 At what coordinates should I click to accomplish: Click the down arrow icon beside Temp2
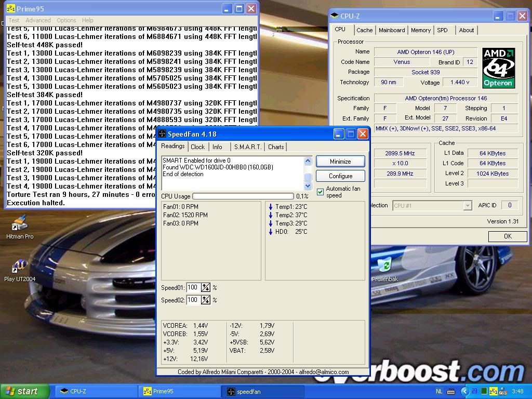(x=270, y=215)
